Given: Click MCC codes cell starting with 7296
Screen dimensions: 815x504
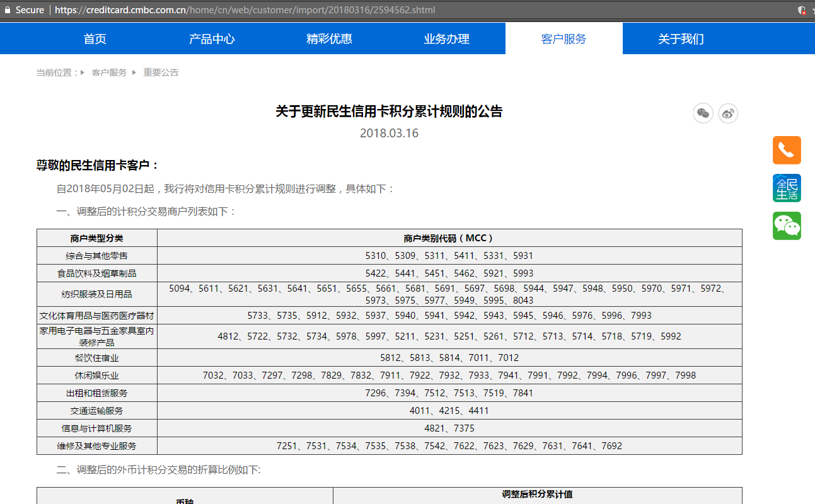Looking at the screenshot, I should (x=449, y=393).
